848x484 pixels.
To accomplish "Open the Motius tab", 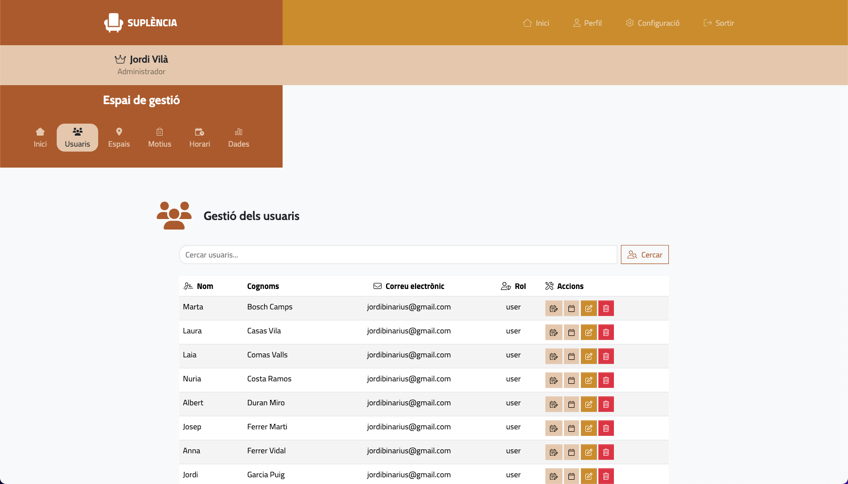I will point(159,138).
